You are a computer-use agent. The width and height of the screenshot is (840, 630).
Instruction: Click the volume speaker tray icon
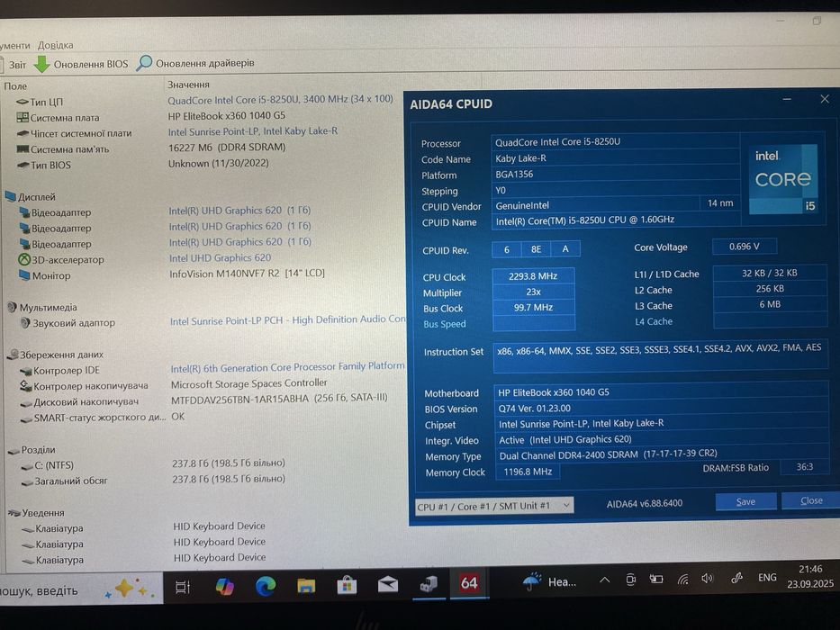[708, 579]
